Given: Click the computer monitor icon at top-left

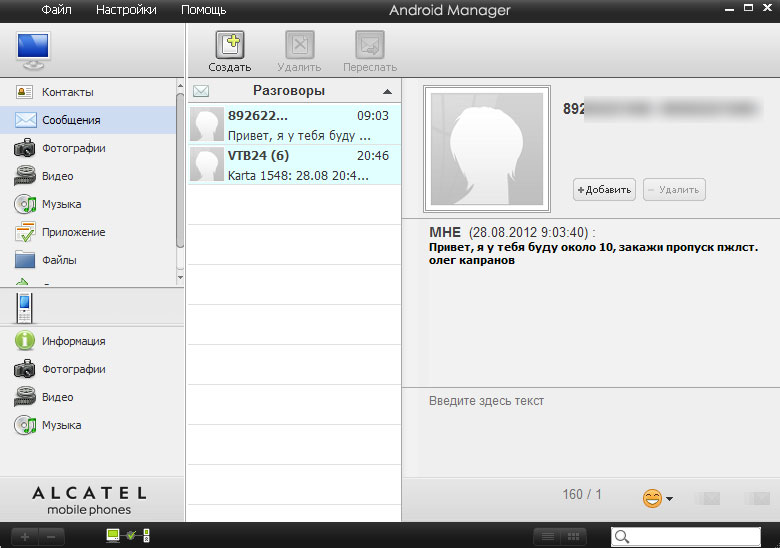Looking at the screenshot, I should [x=33, y=48].
